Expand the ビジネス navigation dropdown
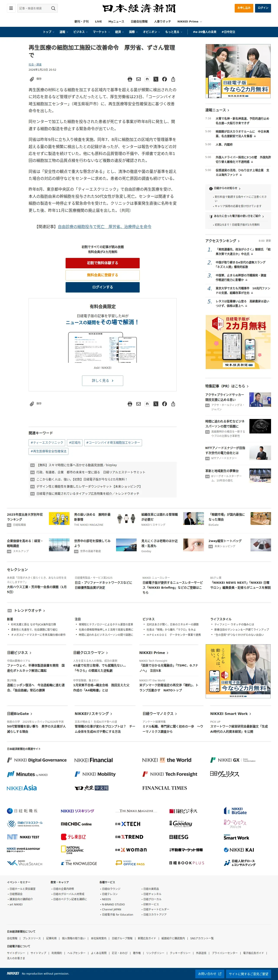Image resolution: width=278 pixels, height=980 pixels. pos(80,32)
